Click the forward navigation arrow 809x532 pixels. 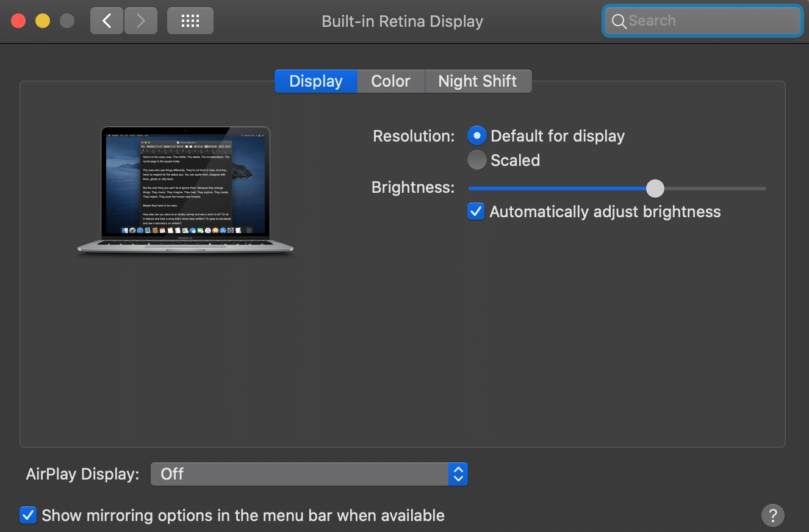(141, 21)
